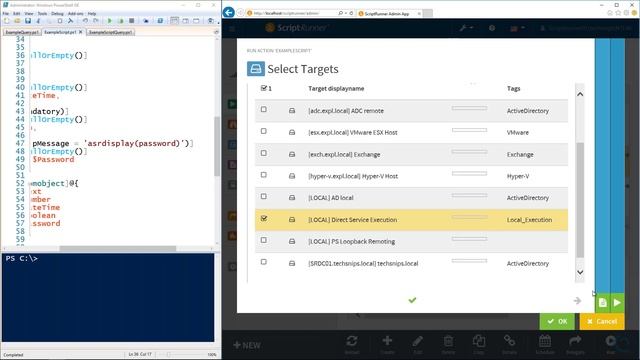The height and width of the screenshot is (360, 640).
Task: Click Delegate button in bottom bar
Action: (x=575, y=344)
